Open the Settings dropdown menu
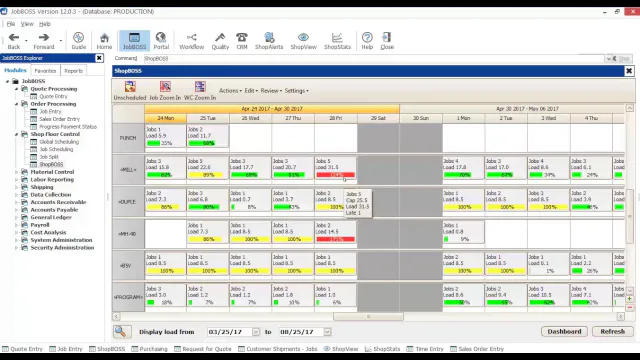This screenshot has width=640, height=360. click(x=296, y=91)
